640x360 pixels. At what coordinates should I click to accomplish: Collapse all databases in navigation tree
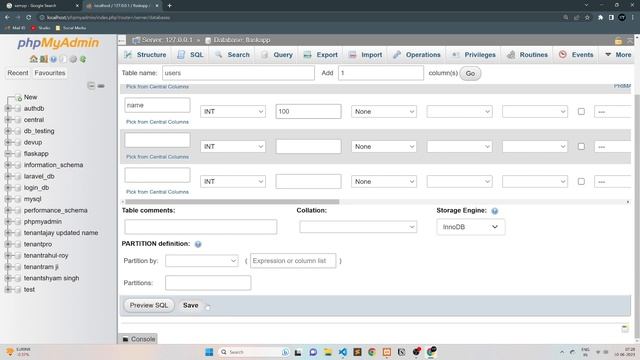click(x=91, y=86)
